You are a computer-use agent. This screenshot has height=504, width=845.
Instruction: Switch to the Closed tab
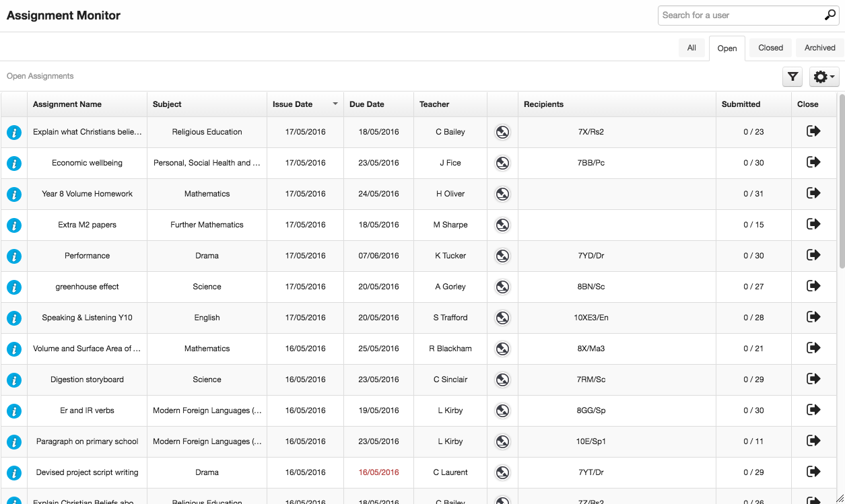point(770,48)
